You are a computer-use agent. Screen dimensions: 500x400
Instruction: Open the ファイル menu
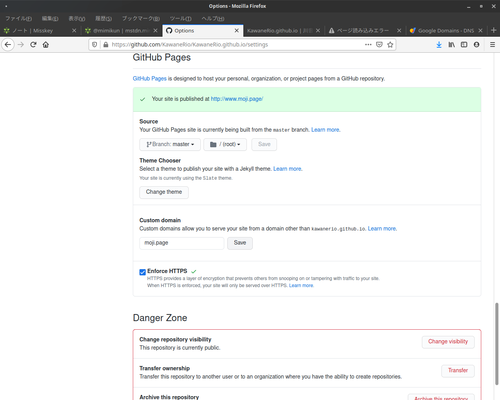[x=19, y=18]
